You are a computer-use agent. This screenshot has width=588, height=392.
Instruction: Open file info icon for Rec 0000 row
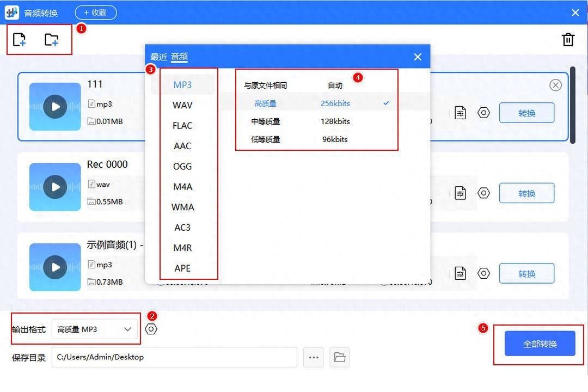[x=460, y=193]
